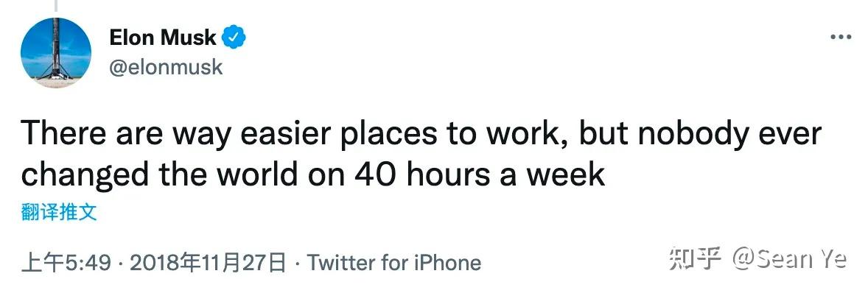The width and height of the screenshot is (868, 293).
Task: Open the Twitter for iPhone source link
Action: (x=393, y=263)
